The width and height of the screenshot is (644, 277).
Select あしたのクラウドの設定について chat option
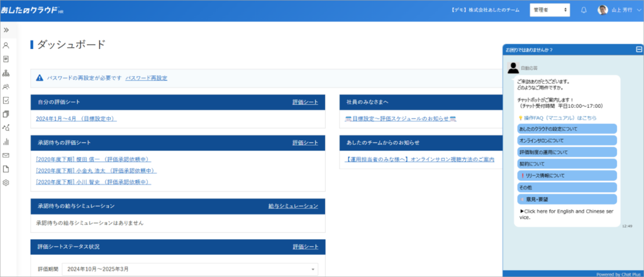click(x=565, y=129)
